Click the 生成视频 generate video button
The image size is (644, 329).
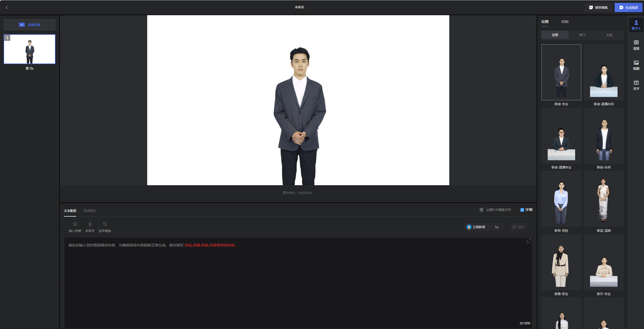click(628, 7)
